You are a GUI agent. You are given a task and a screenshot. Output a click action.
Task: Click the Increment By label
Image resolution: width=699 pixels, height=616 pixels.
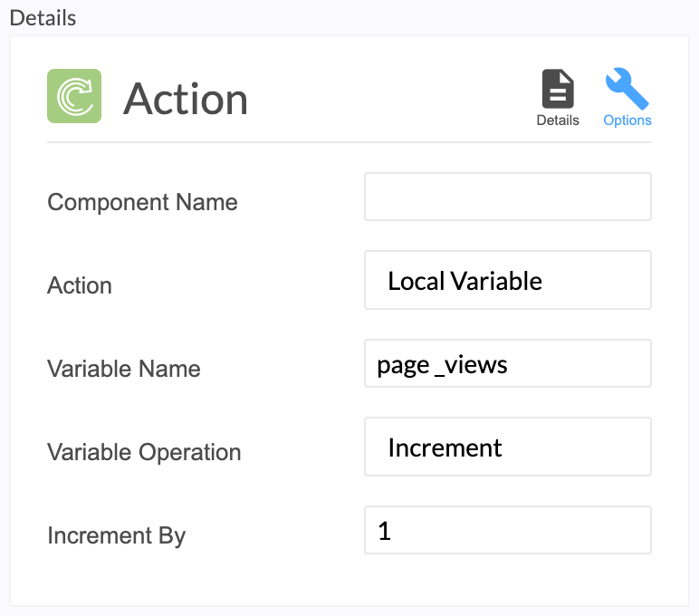click(x=117, y=535)
